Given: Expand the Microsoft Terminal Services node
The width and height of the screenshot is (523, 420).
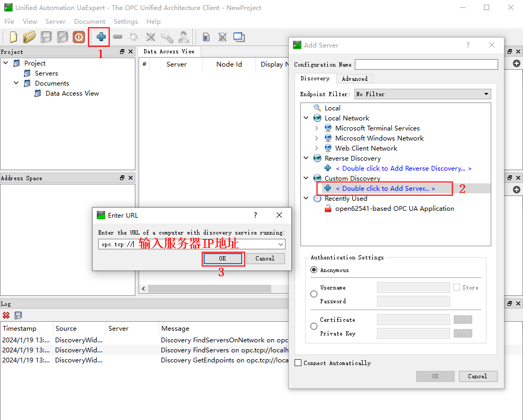Looking at the screenshot, I should click(316, 128).
